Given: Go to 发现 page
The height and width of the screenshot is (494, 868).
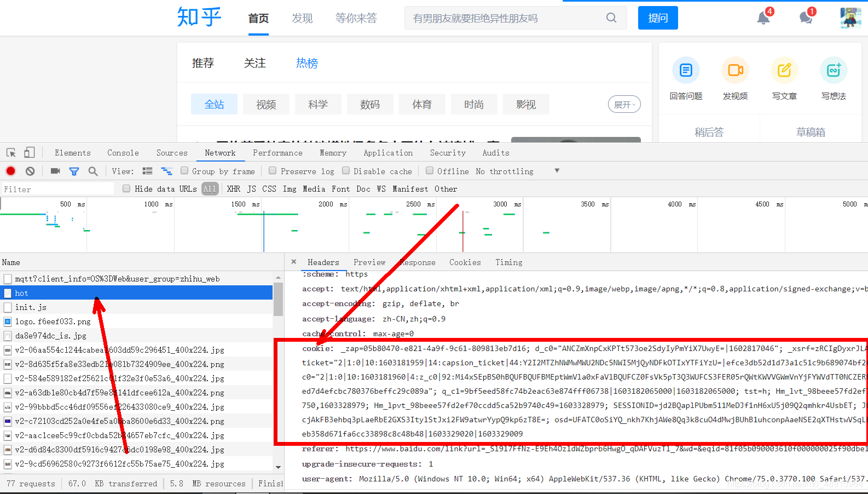Looking at the screenshot, I should tap(302, 18).
